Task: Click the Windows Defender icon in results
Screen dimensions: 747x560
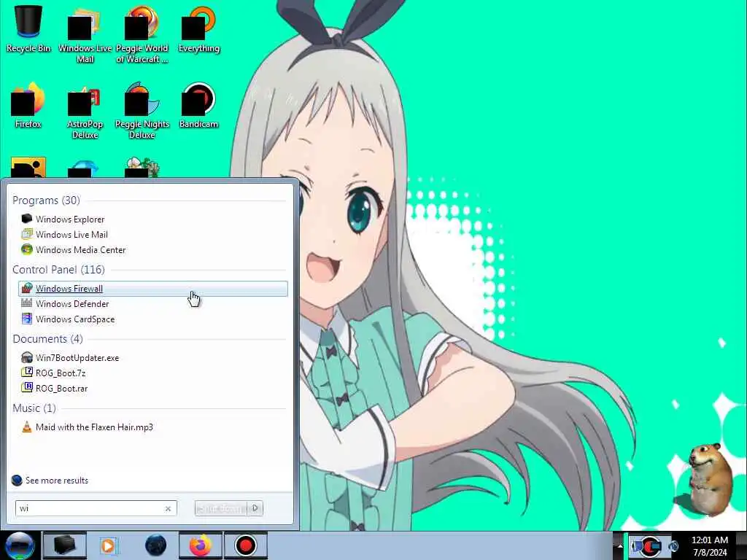Action: click(x=27, y=303)
